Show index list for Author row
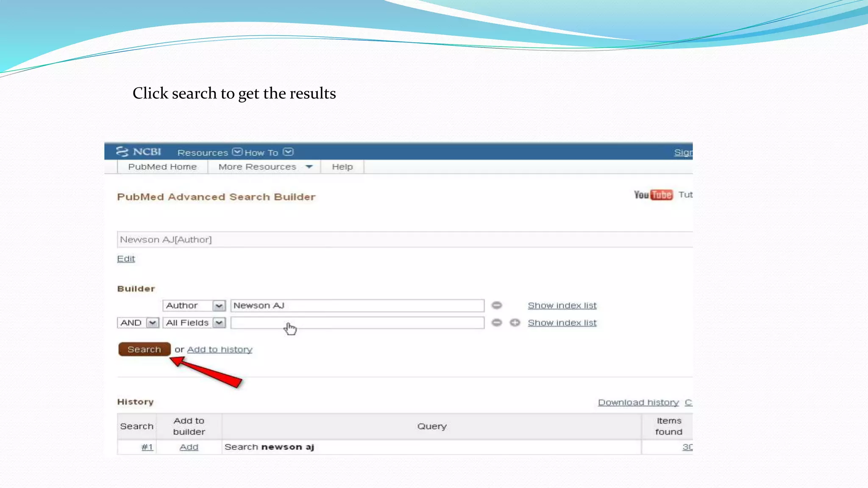The width and height of the screenshot is (868, 488). point(562,305)
